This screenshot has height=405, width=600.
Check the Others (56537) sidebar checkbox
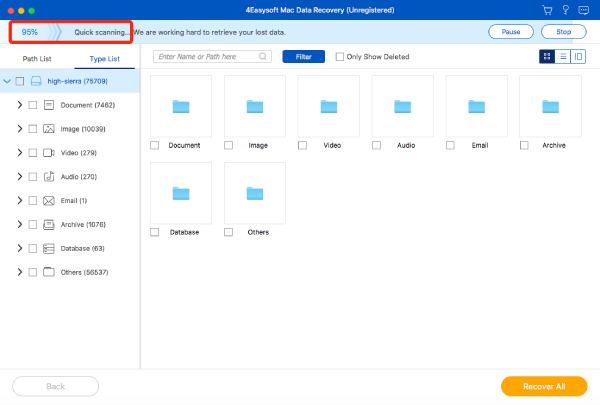tap(33, 272)
